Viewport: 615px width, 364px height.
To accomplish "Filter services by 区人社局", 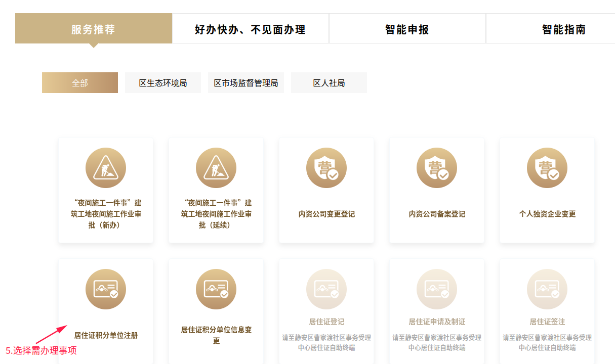I will click(x=329, y=83).
